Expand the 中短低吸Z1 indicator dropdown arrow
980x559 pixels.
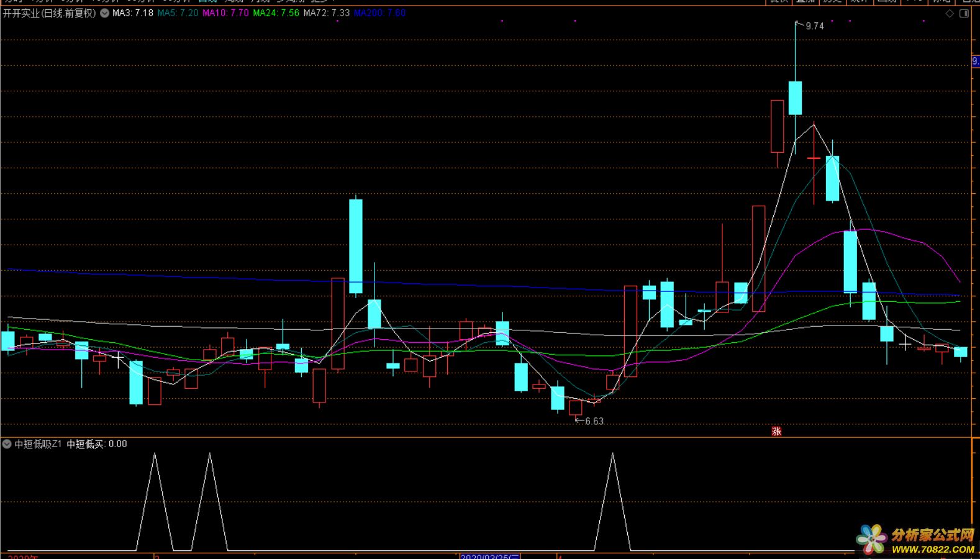click(x=7, y=444)
